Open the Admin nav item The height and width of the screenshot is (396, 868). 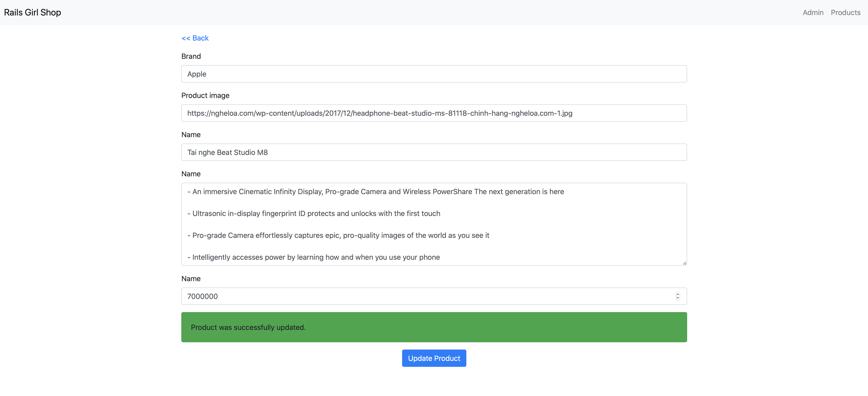813,13
